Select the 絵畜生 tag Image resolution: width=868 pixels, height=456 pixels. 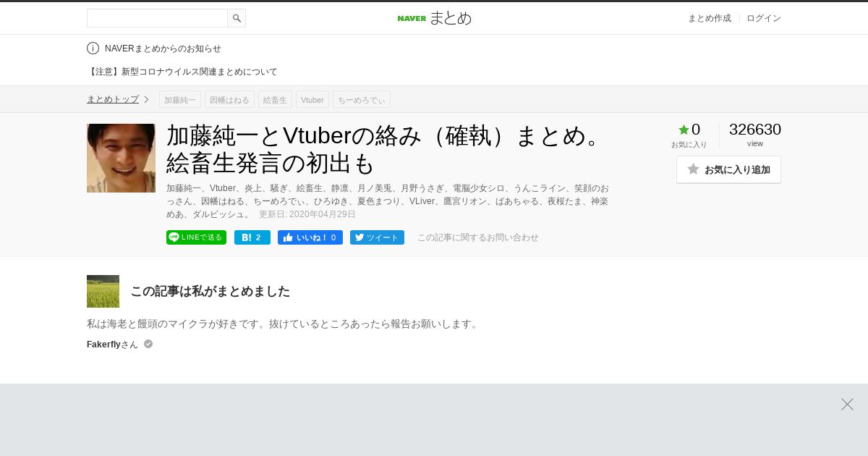point(275,99)
